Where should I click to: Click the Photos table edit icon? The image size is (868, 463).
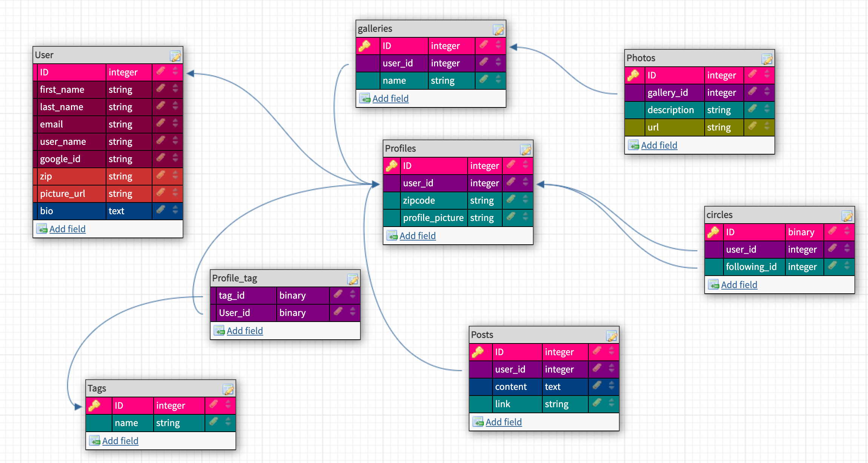tap(767, 59)
